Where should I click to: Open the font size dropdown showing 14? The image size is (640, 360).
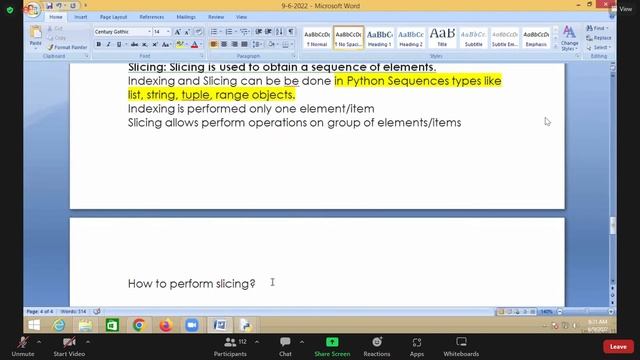click(168, 32)
